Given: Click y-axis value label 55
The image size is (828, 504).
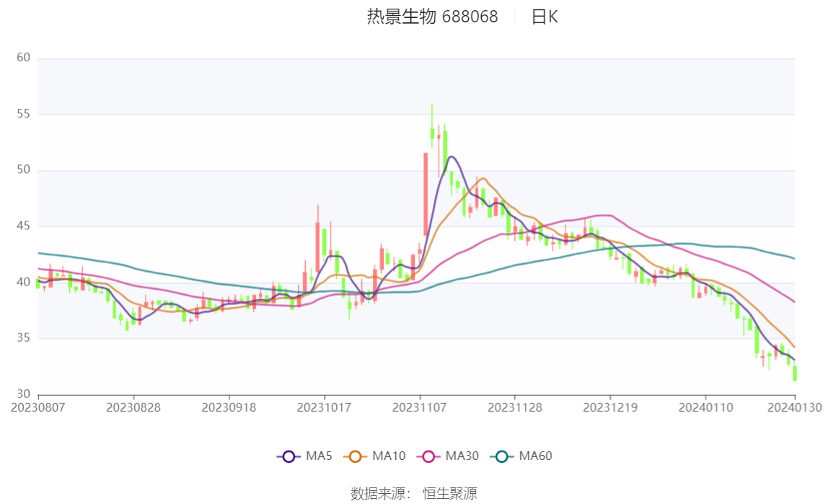Looking at the screenshot, I should point(23,113).
